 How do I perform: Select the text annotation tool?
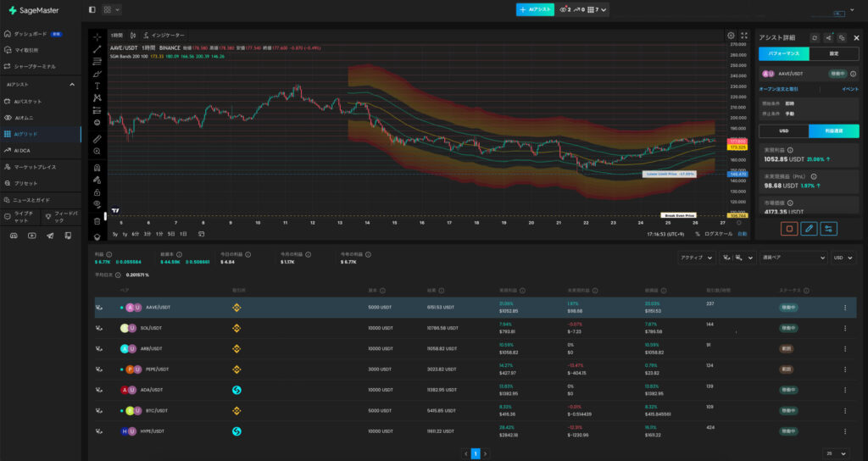(x=97, y=86)
